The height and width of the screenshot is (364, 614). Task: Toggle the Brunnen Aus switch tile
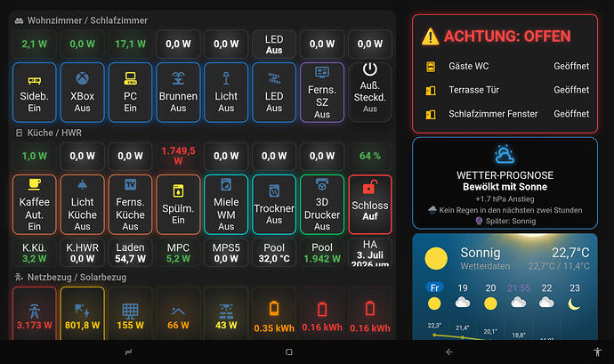coord(178,93)
